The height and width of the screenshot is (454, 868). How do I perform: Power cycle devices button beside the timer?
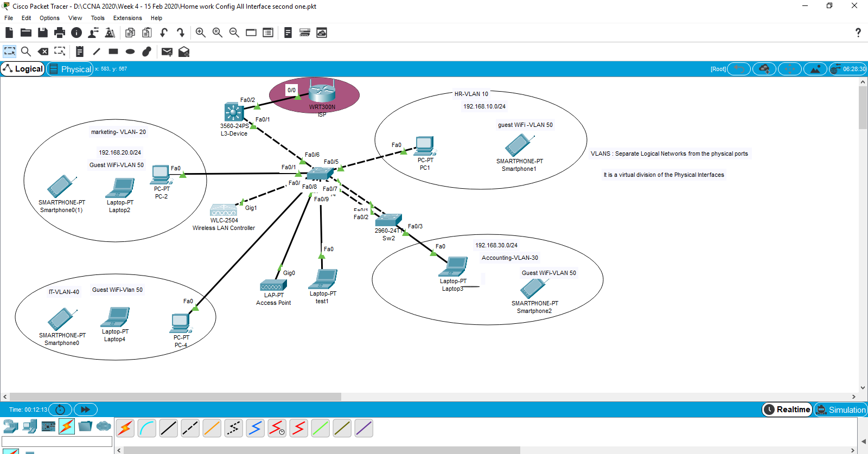point(60,410)
